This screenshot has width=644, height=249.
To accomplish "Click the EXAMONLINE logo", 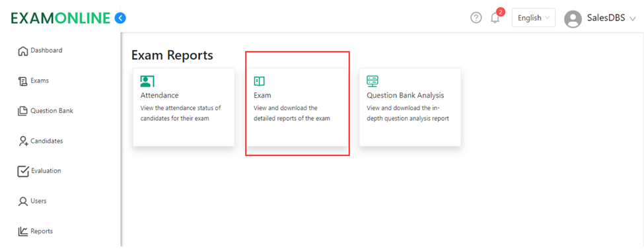I will pyautogui.click(x=61, y=18).
